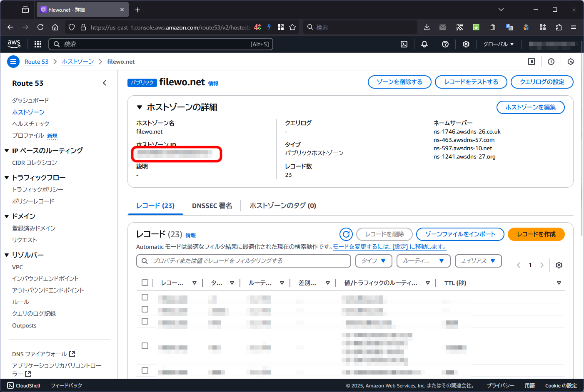Screen dimensions: 584x392
Task: Go to previous records page
Action: (519, 265)
